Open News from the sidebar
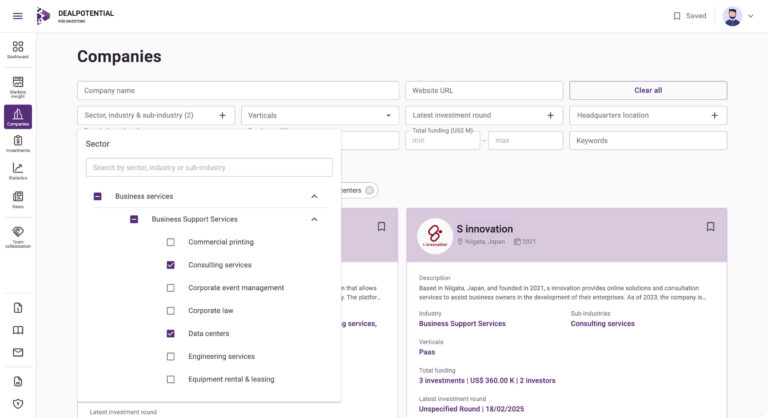 [18, 200]
